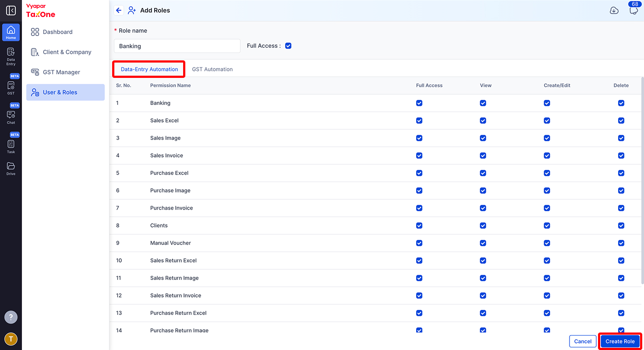
Task: Toggle View checkbox for Sales Return Excel row
Action: (483, 260)
